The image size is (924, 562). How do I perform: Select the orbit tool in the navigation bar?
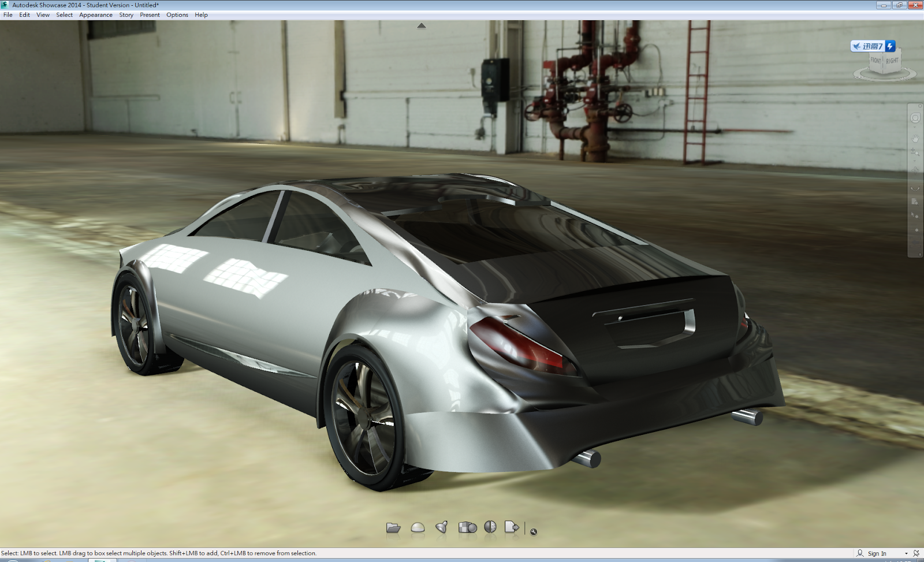tap(914, 117)
